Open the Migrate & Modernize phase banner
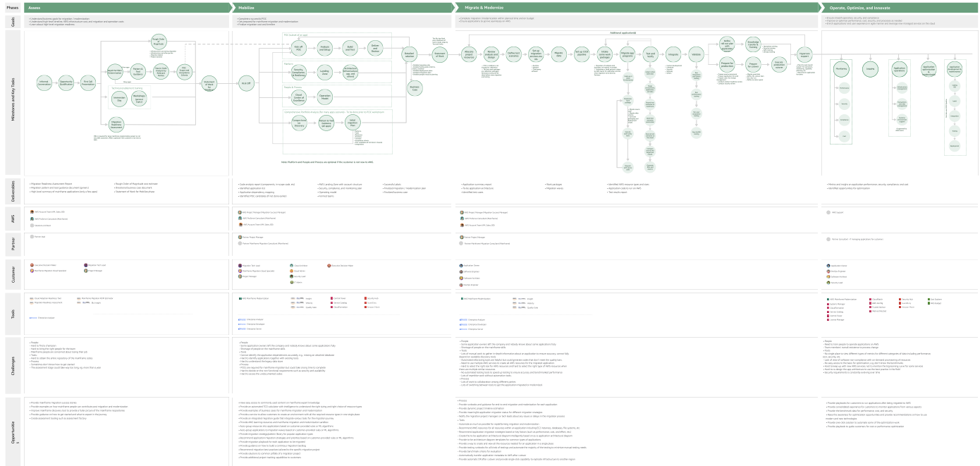The image size is (980, 466). (635, 6)
